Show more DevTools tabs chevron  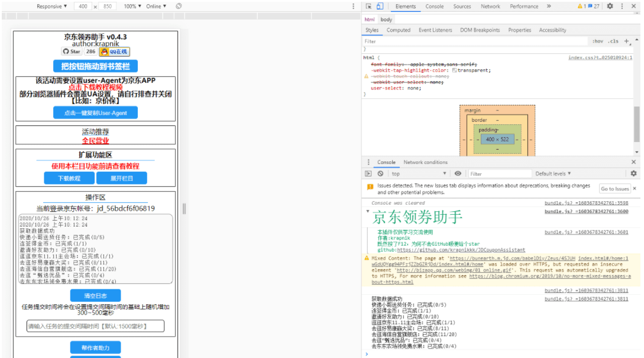tap(549, 6)
